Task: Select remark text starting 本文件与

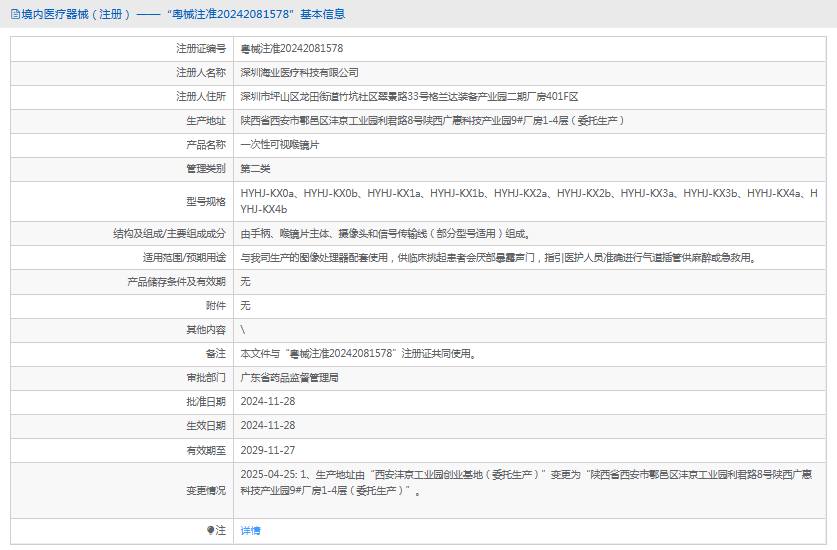Action: click(x=358, y=353)
